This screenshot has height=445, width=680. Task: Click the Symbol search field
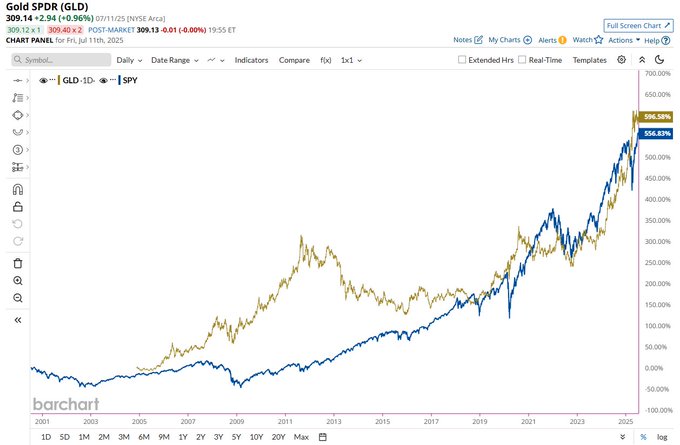pos(61,60)
